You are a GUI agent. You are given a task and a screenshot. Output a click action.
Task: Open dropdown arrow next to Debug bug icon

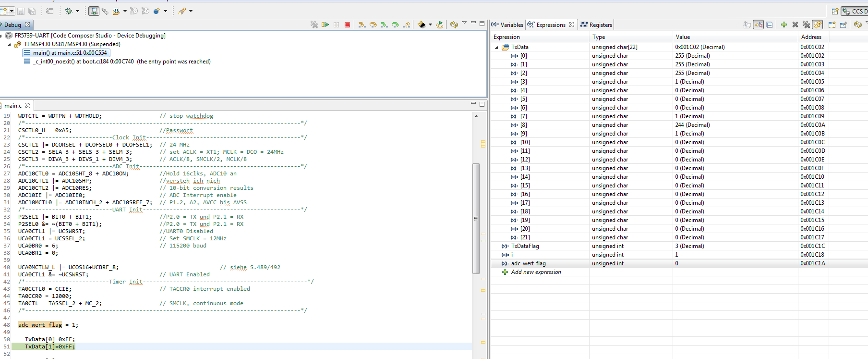(77, 11)
